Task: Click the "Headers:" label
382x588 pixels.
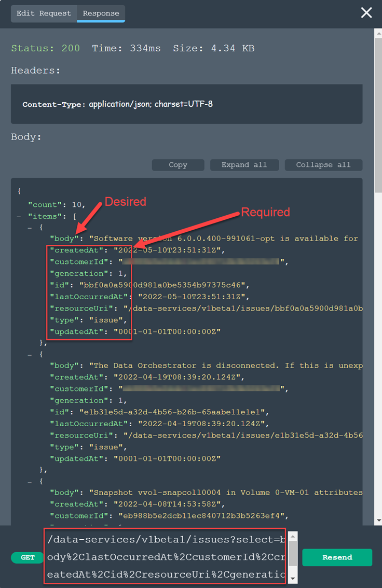Action: tap(36, 71)
